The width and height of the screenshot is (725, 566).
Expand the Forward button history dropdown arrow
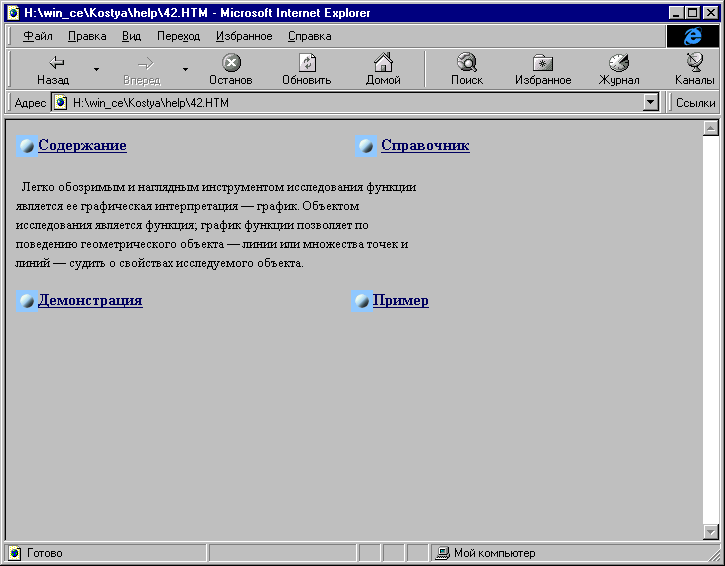coord(185,70)
